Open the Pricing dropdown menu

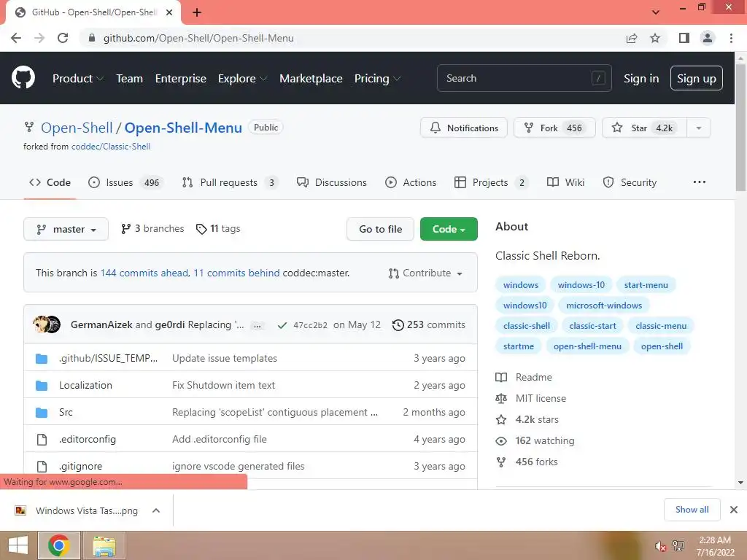377,79
